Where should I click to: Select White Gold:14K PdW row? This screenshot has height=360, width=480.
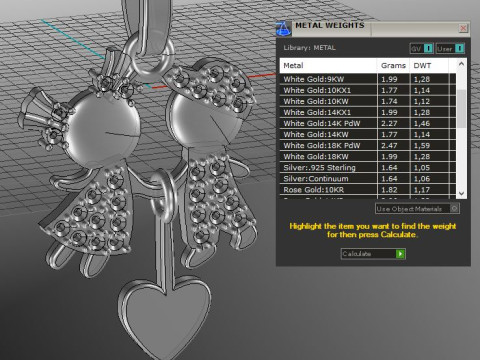(368, 123)
